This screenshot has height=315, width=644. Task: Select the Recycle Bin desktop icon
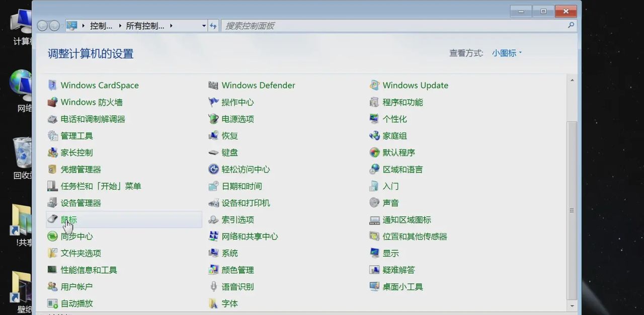tap(22, 152)
